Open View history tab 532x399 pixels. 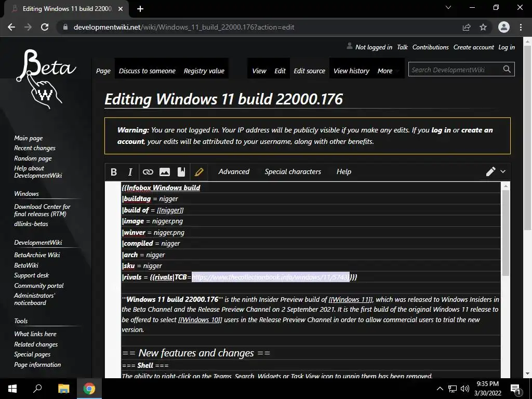pyautogui.click(x=351, y=71)
